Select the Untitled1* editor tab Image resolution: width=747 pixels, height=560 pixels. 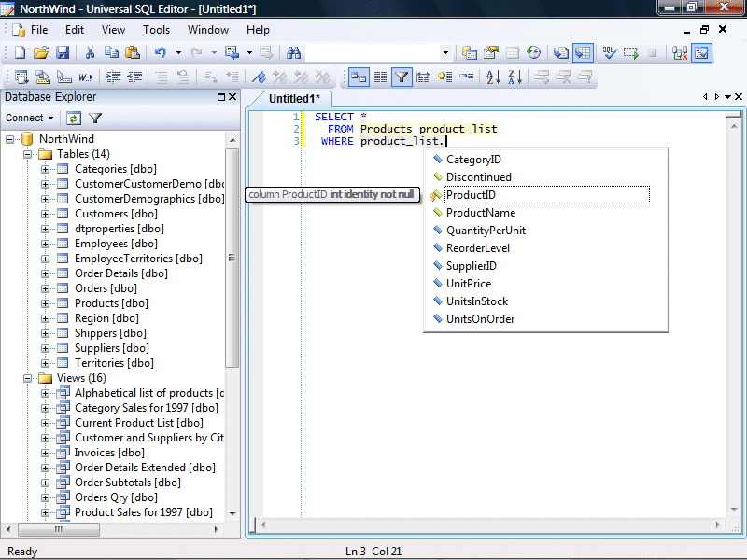click(x=293, y=98)
